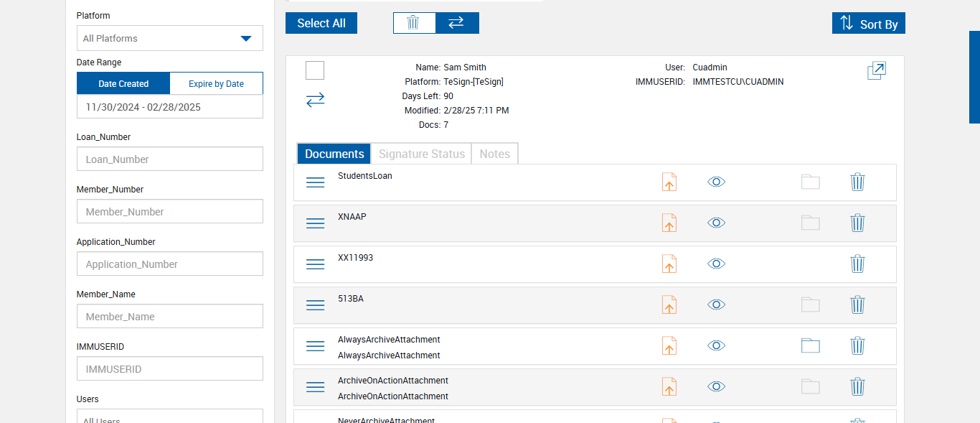Click the upload icon for XX11993
This screenshot has width=980, height=423.
(669, 264)
